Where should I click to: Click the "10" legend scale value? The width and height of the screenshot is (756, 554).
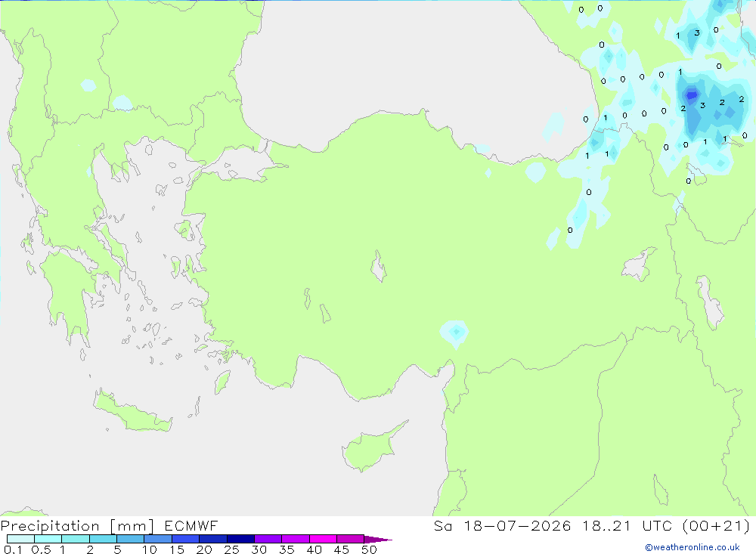(150, 549)
